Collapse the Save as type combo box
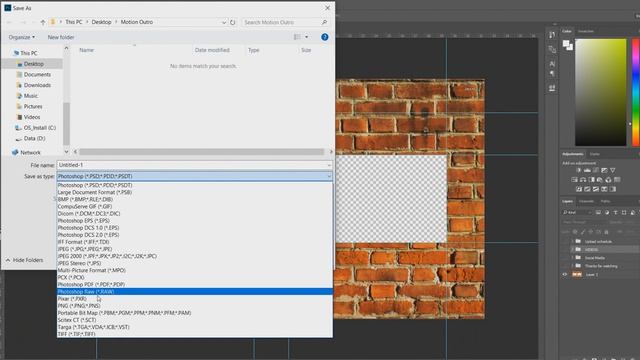This screenshot has width=640, height=360. pos(329,176)
